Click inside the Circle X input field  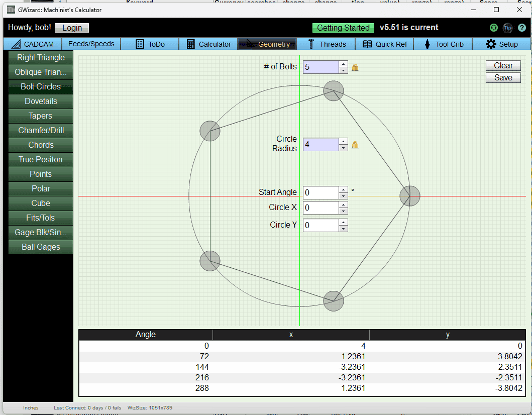point(322,207)
